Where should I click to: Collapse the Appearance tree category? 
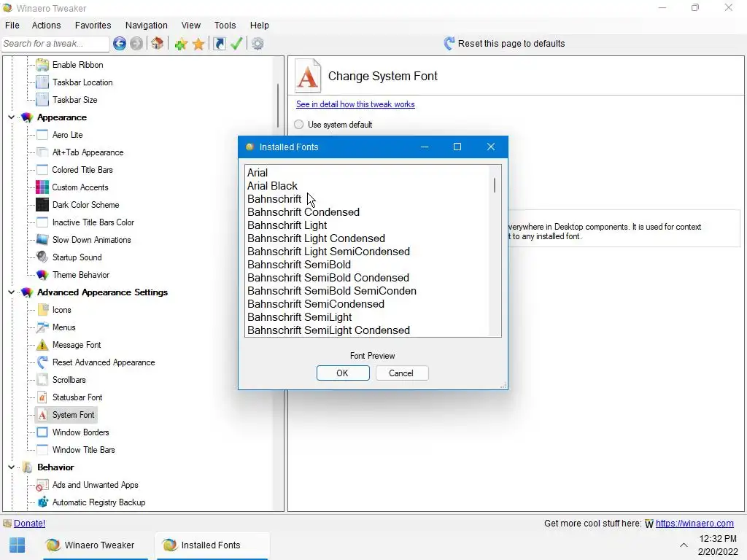(x=11, y=117)
